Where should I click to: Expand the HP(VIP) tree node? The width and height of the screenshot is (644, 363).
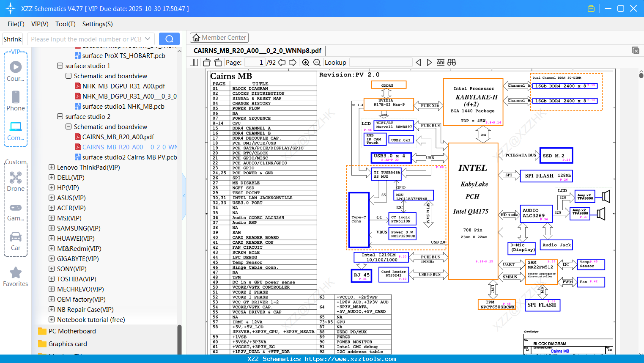click(52, 188)
